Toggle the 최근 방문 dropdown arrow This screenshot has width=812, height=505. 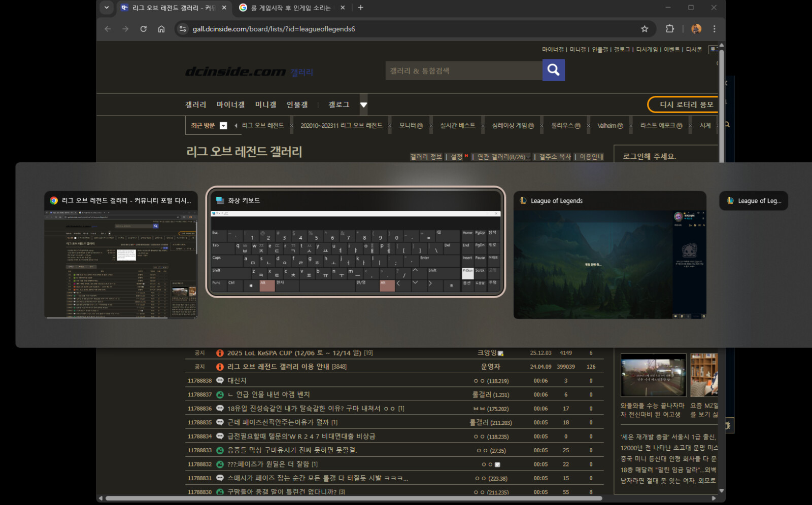tap(223, 126)
